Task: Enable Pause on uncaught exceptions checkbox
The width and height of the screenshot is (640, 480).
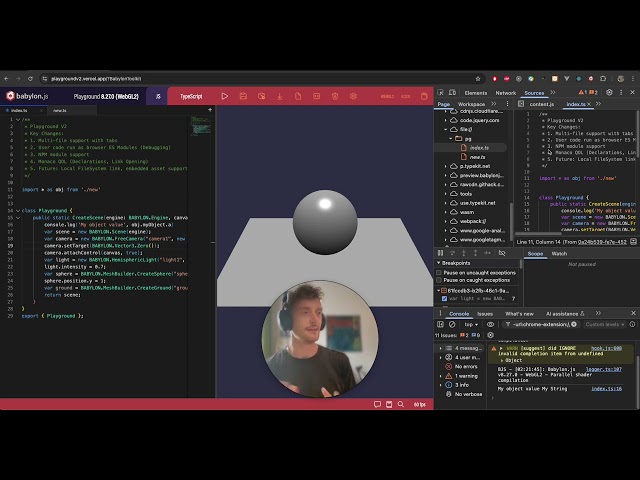Action: tap(439, 272)
